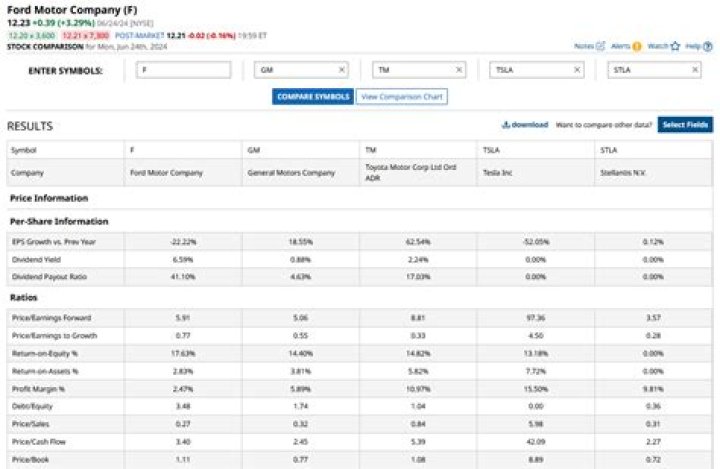Open the Alerts bell icon
720x469 pixels.
636,46
